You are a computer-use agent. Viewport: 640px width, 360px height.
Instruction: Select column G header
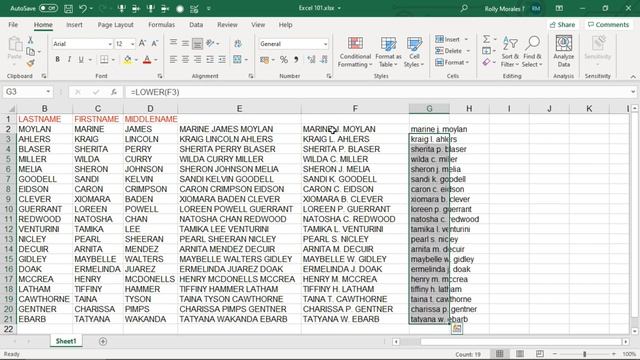click(429, 109)
